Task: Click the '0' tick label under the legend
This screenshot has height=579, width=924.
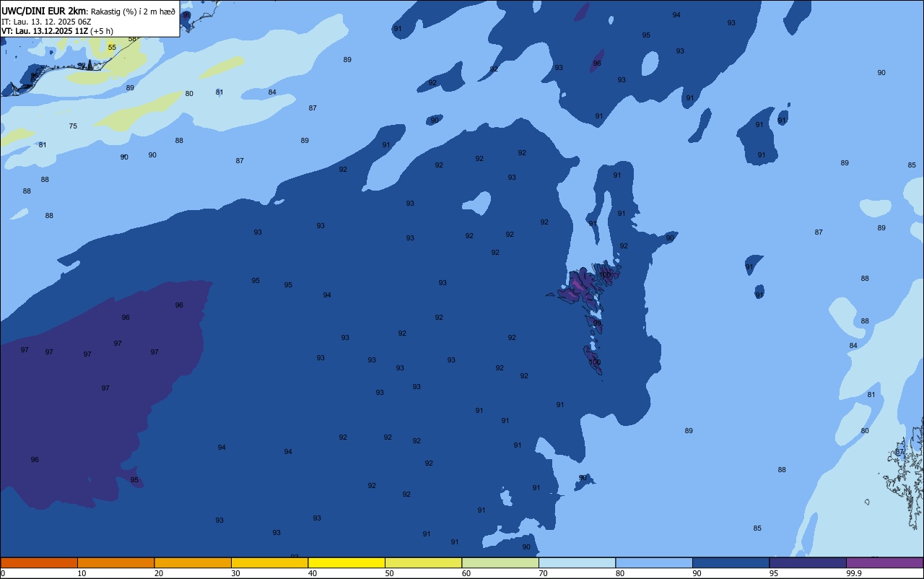Action: tap(3, 573)
